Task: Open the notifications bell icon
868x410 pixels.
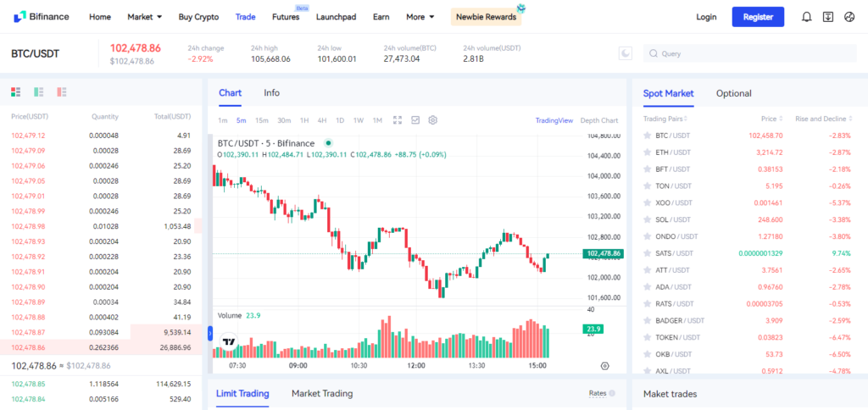Action: (x=807, y=17)
